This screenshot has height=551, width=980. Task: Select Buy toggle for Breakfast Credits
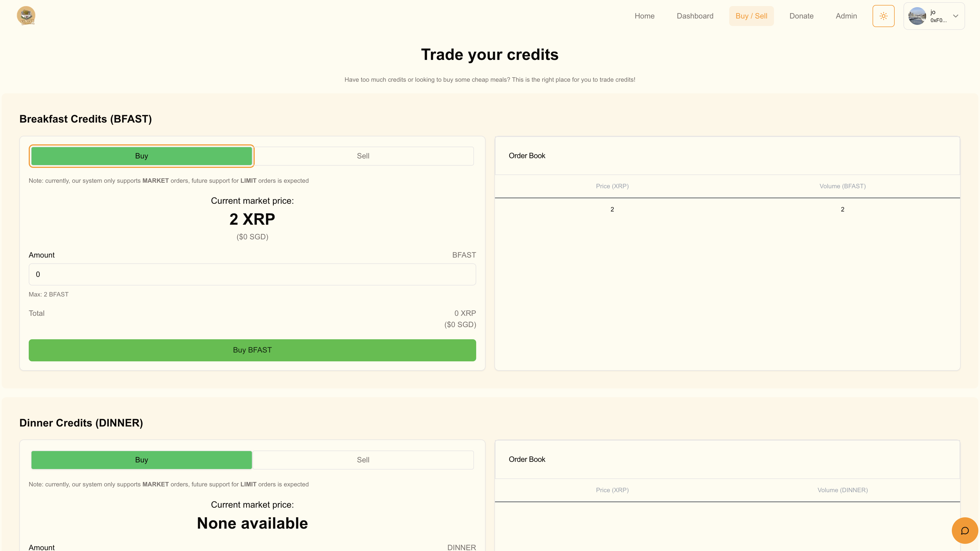[141, 156]
